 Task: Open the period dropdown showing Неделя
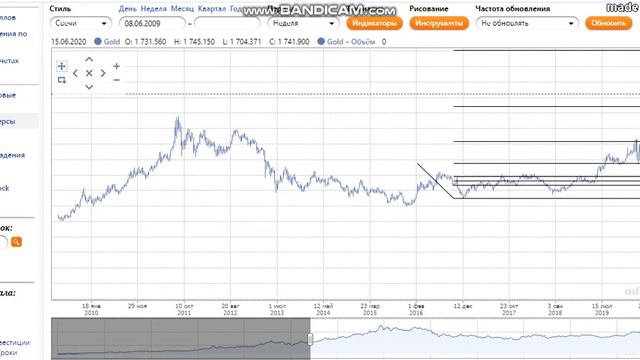pos(303,23)
